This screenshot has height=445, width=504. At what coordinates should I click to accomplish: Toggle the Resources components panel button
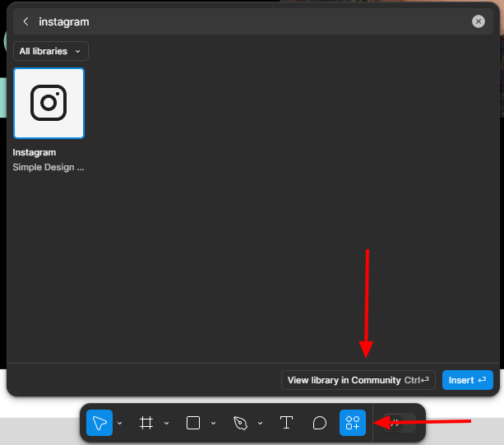[x=353, y=423]
